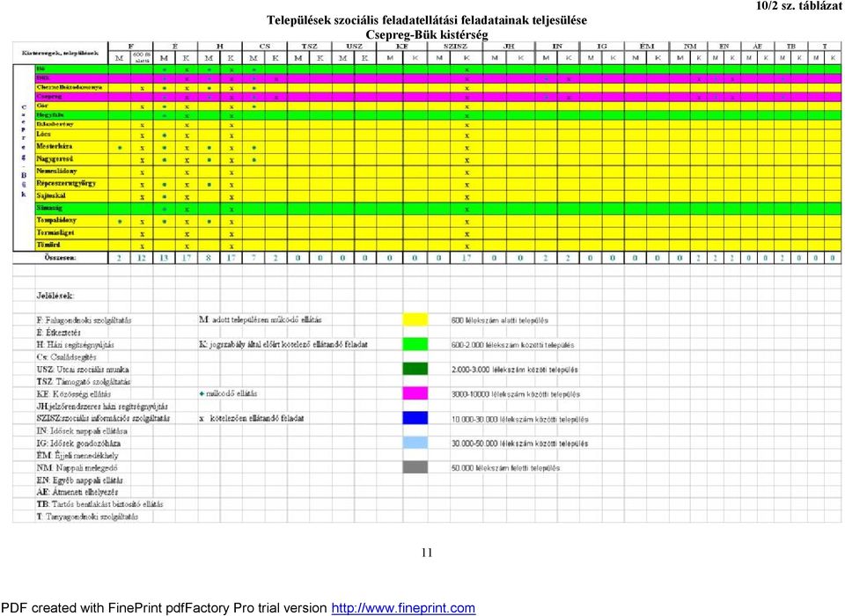Click the 'EN: Egyéb nappali ellátás' legend entry
The image size is (845, 616).
pyautogui.click(x=79, y=480)
